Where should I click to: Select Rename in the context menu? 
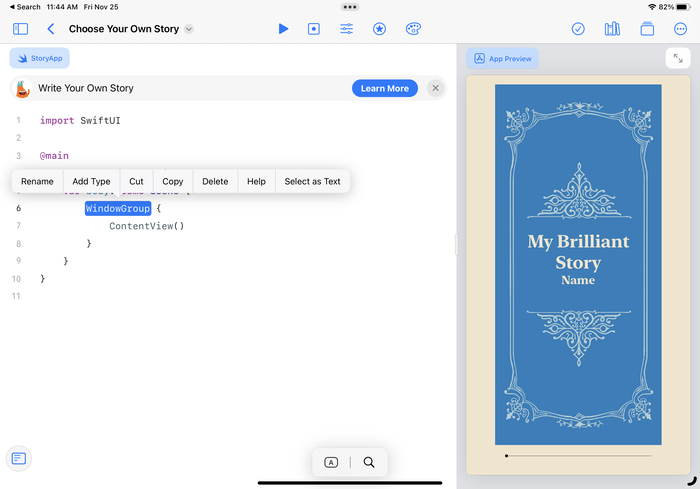[x=37, y=181]
